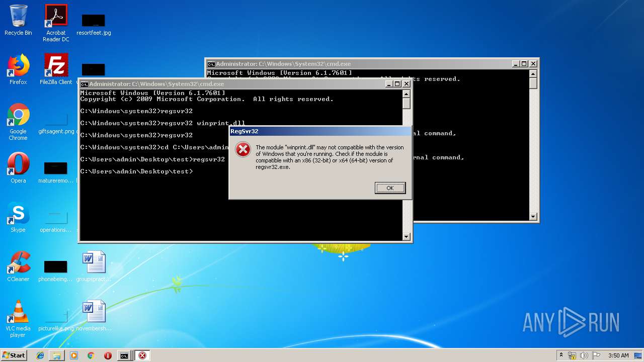Open Acrobat Reader DC shortcut

tap(56, 23)
